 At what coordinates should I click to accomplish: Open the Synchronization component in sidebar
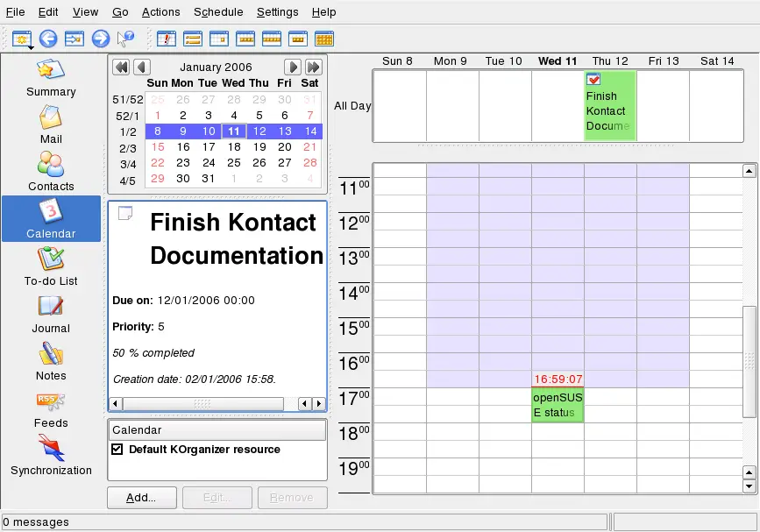click(x=51, y=456)
